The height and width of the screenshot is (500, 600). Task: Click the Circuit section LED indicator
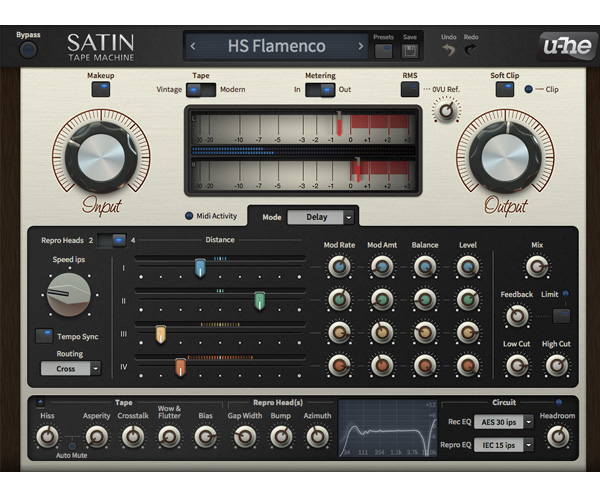559,402
